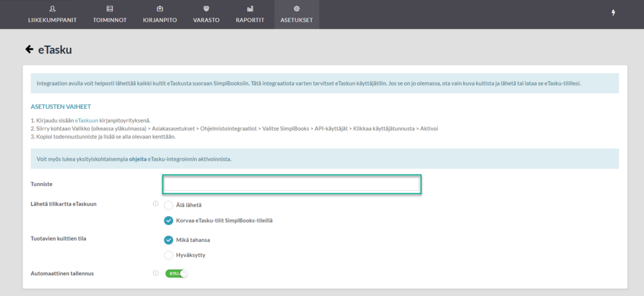Screen dimensions: 644x296
Task: Open the eTaskuun link in step 1
Action: 86,121
